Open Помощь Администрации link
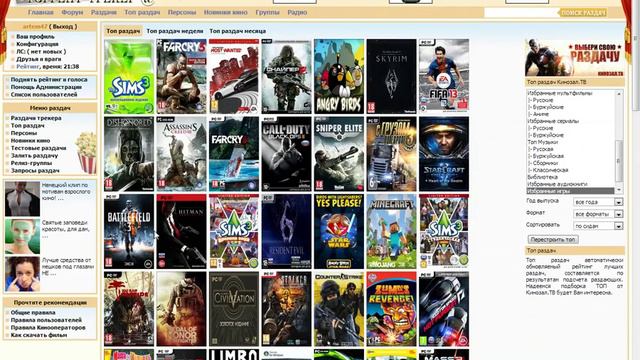Image resolution: width=640 pixels, height=360 pixels. click(x=46, y=87)
